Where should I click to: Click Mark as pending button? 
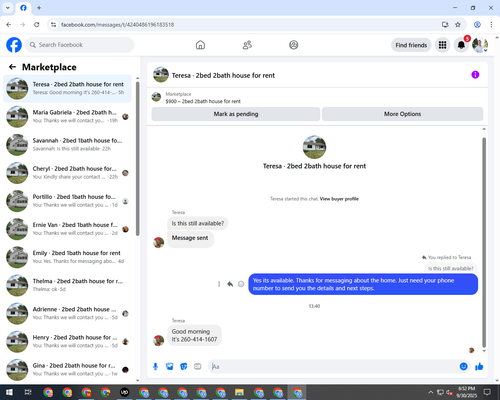coord(236,114)
